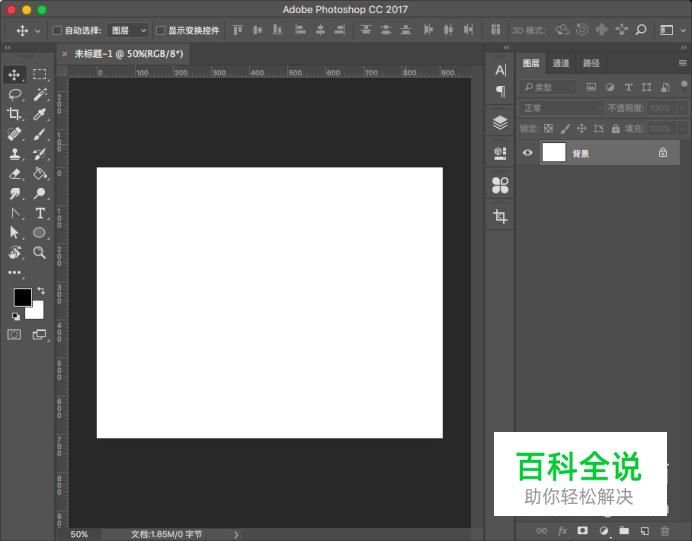Open the 正常 blend mode dropdown

pyautogui.click(x=560, y=108)
